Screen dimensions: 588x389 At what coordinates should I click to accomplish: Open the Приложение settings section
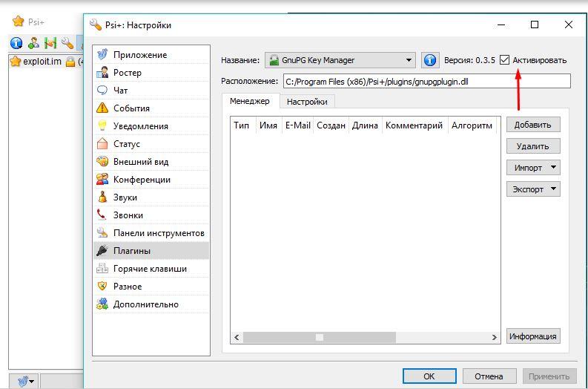tap(151, 55)
